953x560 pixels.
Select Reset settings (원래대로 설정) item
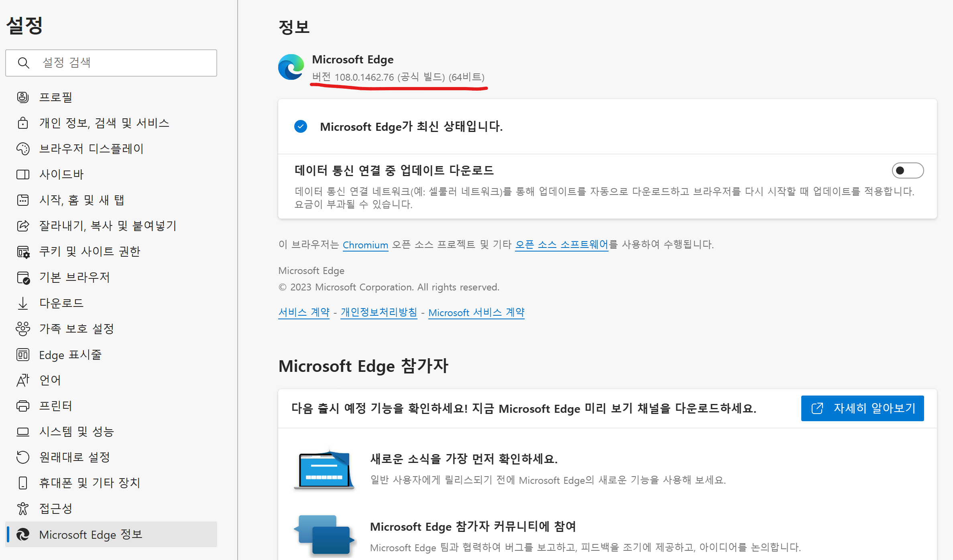click(x=75, y=457)
